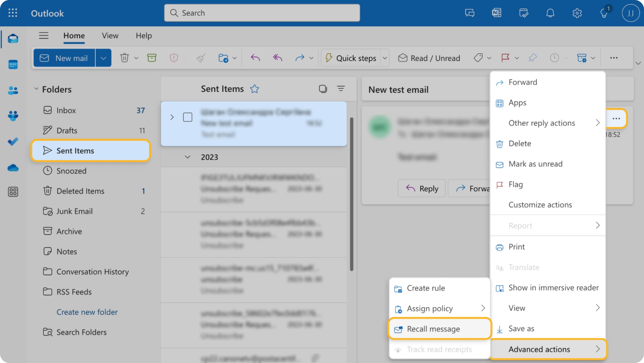
Task: Click the Create new folder link
Action: click(x=87, y=312)
